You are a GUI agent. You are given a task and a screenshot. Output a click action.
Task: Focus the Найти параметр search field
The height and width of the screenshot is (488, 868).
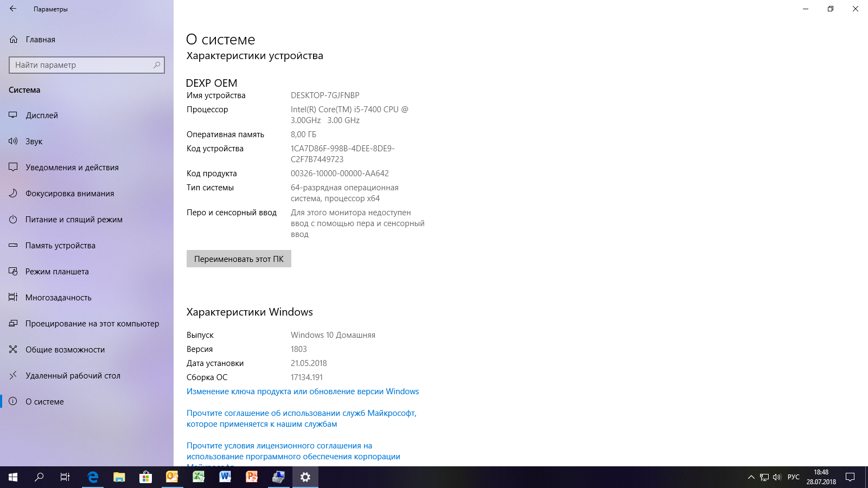(x=87, y=65)
